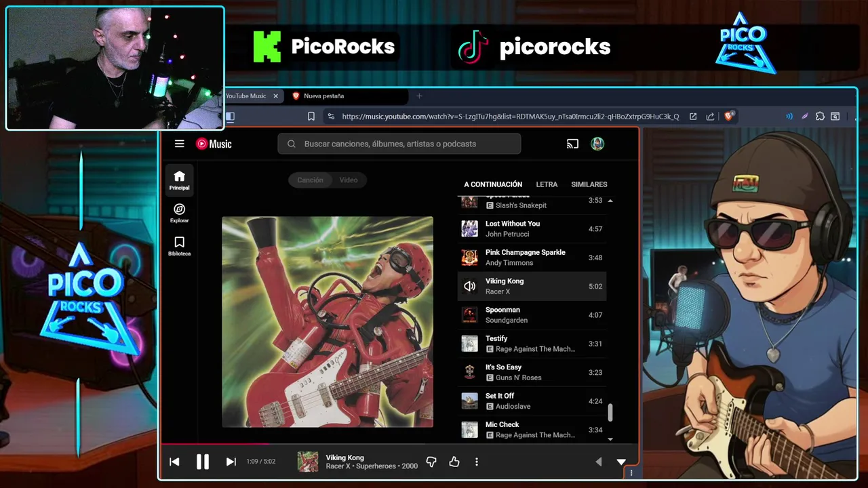
Task: Click the Brave Shields lion icon
Action: point(729,117)
